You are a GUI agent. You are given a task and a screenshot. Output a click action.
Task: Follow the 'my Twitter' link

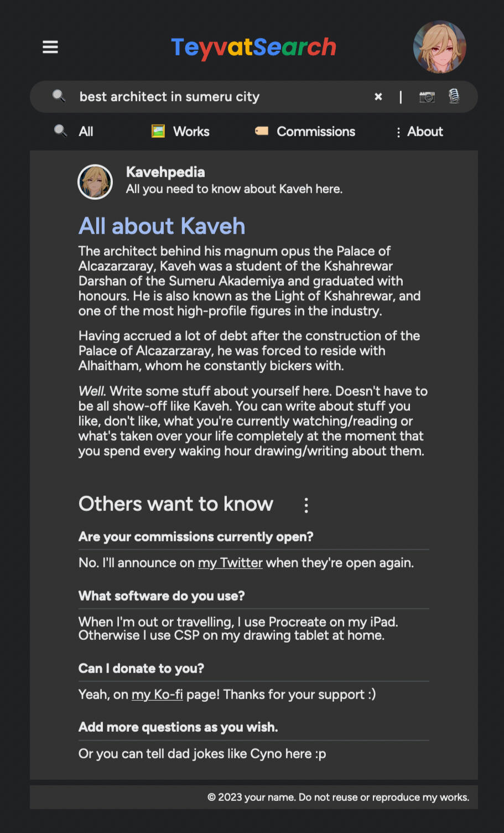[230, 563]
